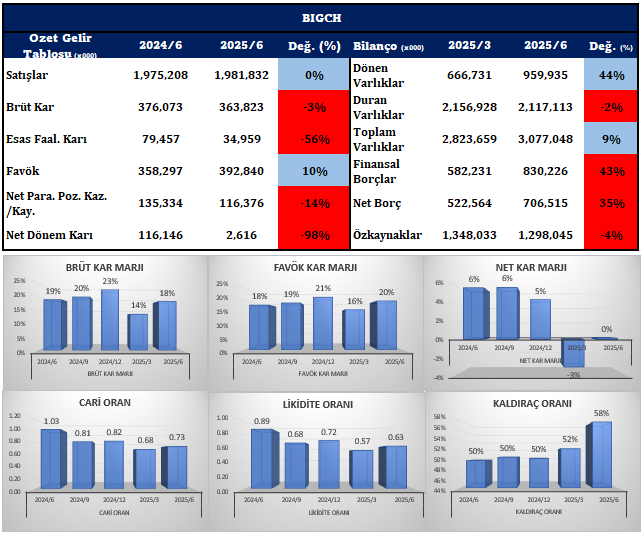Screen dimensions: 642x533
Task: Click Satışlar 2025/6 value 1,981,832
Action: 242,75
